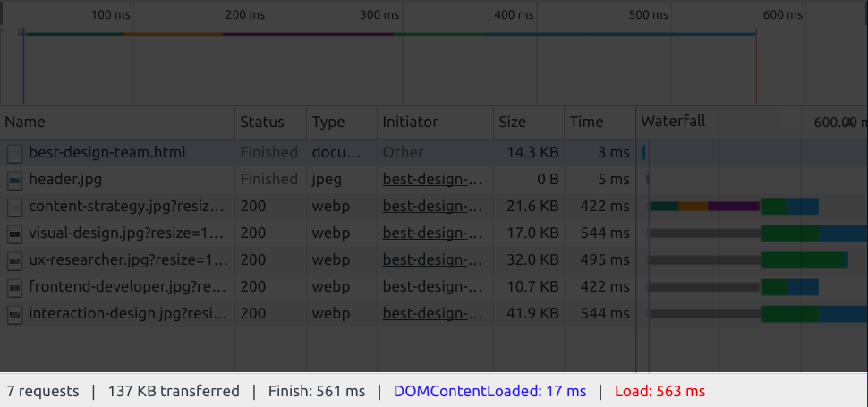Click the best-design-team.html document file icon
This screenshot has height=407, width=868.
click(x=14, y=153)
